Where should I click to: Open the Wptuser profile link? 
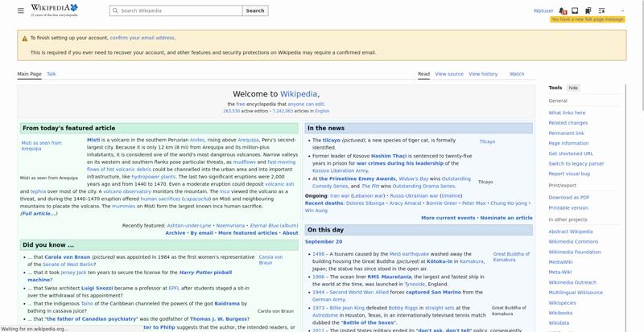[543, 10]
